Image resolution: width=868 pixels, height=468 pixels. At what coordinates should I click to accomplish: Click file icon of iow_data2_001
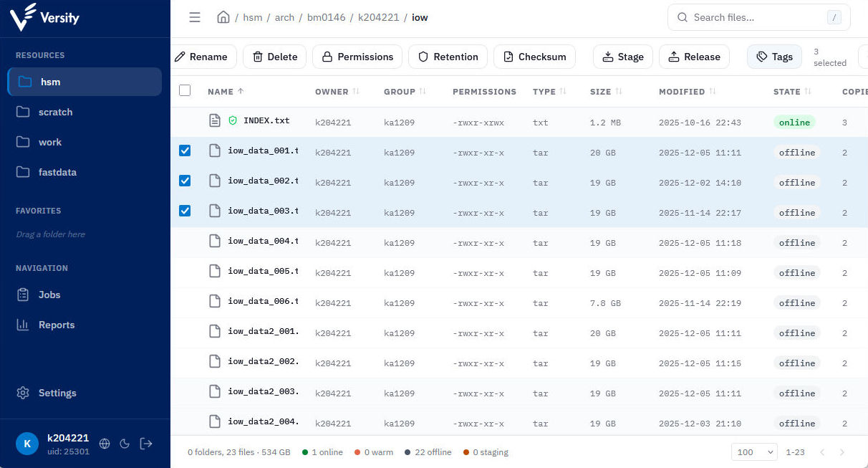pos(214,331)
